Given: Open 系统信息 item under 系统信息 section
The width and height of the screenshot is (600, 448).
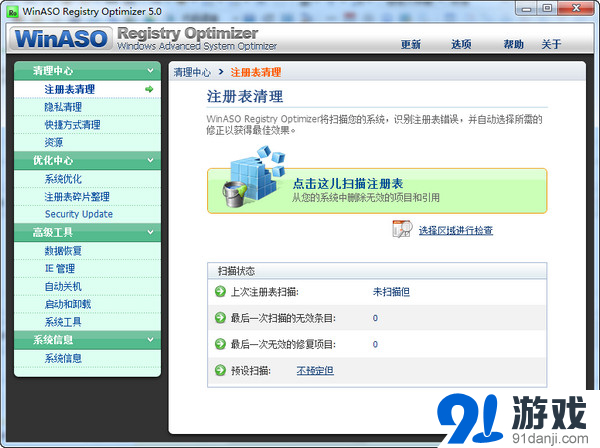Looking at the screenshot, I should tap(88, 358).
